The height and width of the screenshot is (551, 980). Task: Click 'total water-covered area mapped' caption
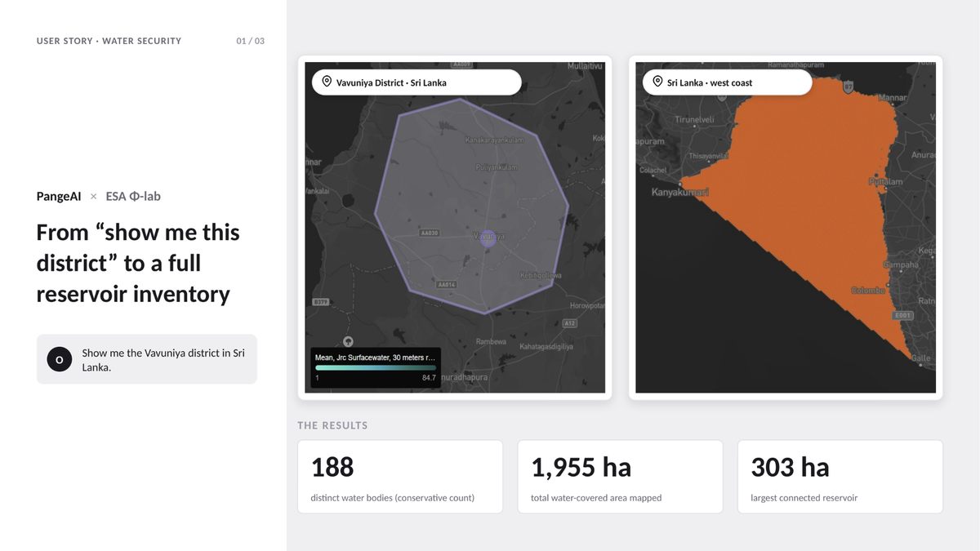pyautogui.click(x=596, y=498)
